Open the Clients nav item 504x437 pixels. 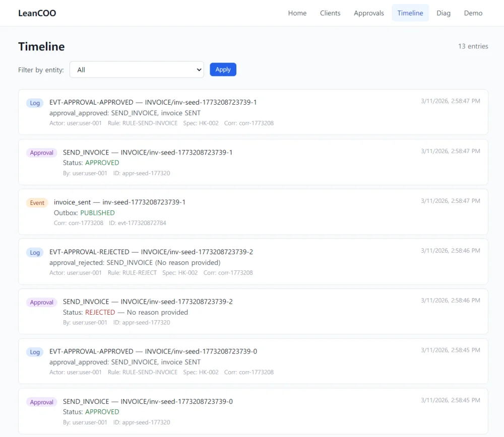(x=330, y=13)
